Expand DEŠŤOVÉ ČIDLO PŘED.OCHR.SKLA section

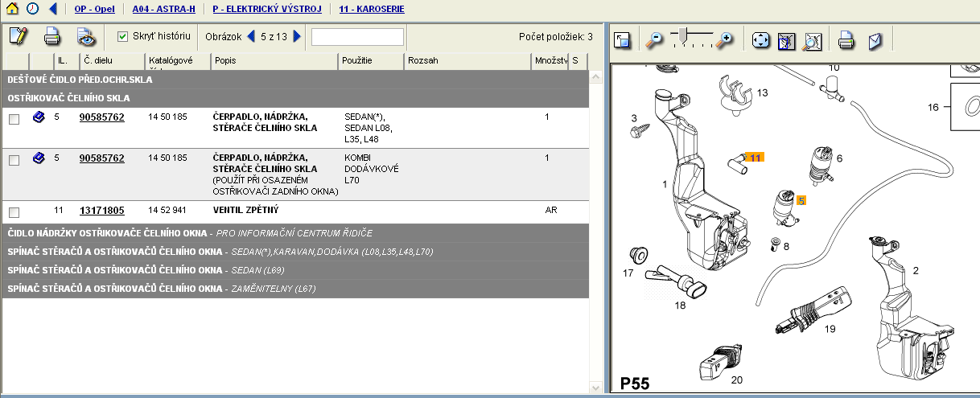tap(80, 80)
